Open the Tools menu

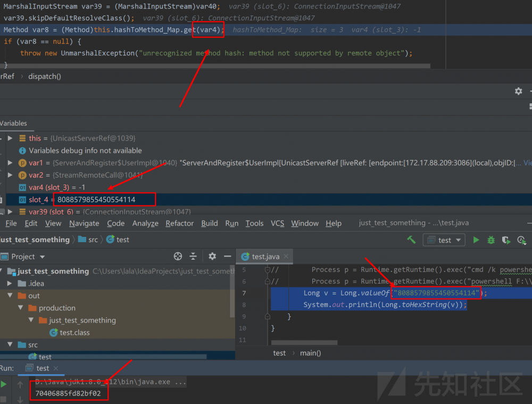[254, 224]
